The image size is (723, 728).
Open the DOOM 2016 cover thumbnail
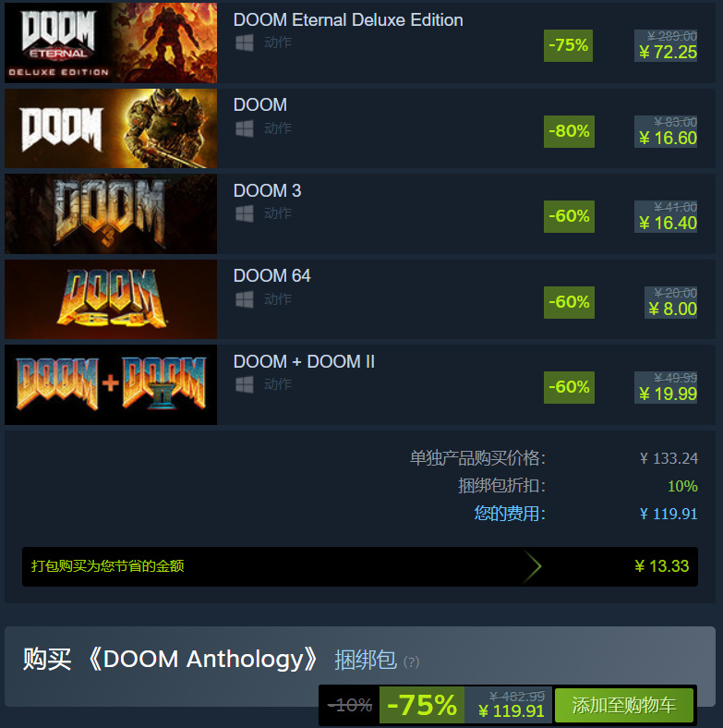point(111,128)
